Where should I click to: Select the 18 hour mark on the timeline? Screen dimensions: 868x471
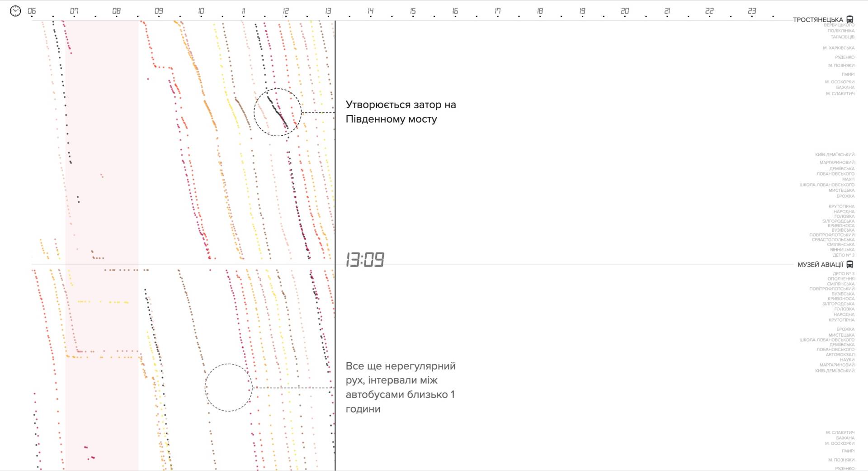(x=540, y=11)
